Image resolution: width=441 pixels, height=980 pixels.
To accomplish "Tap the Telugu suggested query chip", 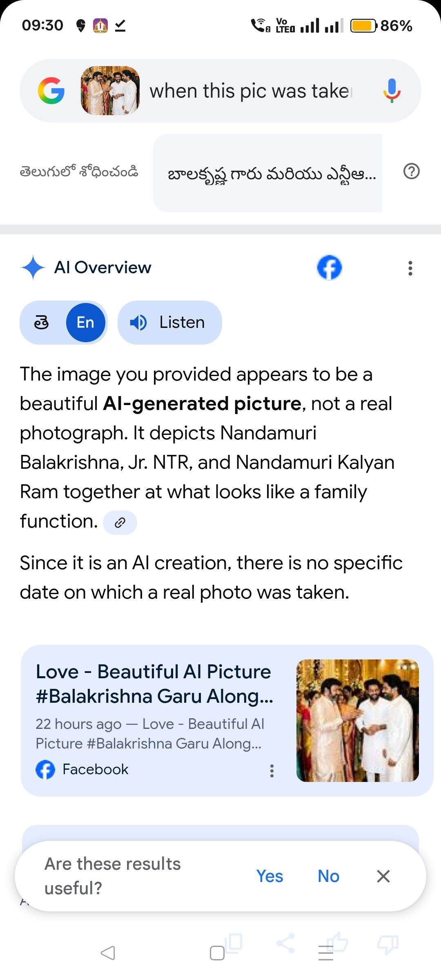I will pos(268,173).
